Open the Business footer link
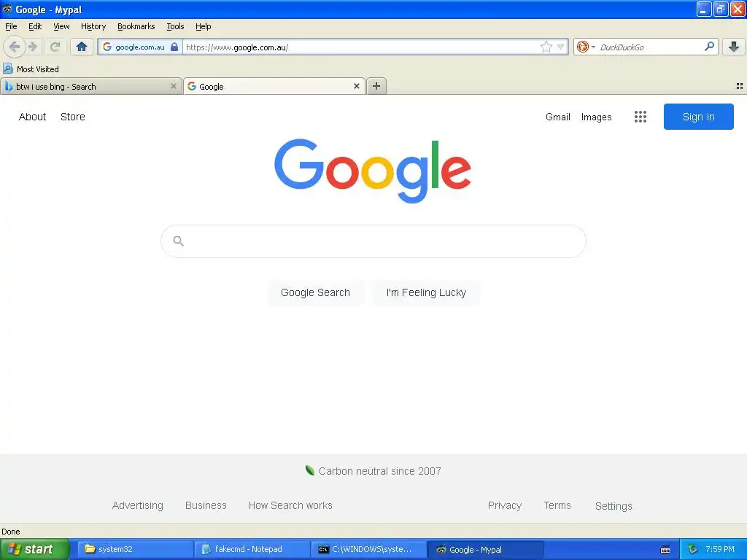 pyautogui.click(x=206, y=505)
